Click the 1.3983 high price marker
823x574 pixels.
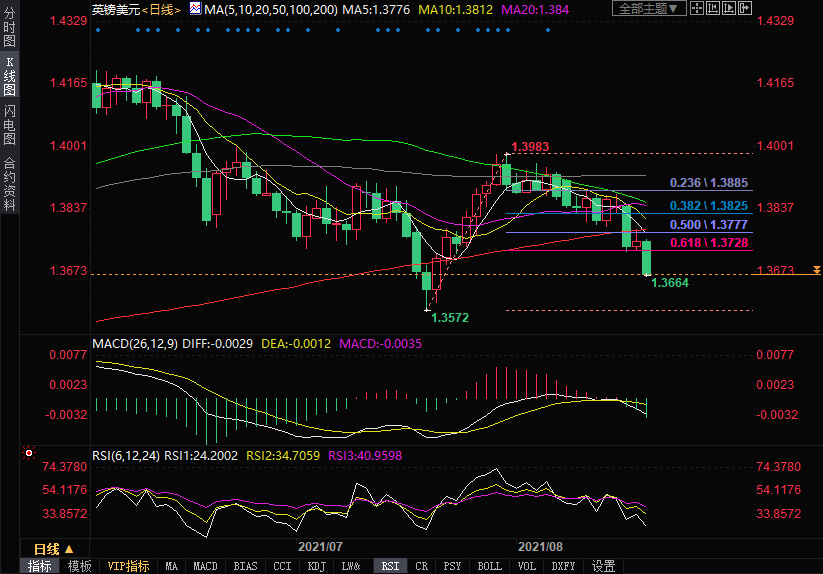[530, 147]
